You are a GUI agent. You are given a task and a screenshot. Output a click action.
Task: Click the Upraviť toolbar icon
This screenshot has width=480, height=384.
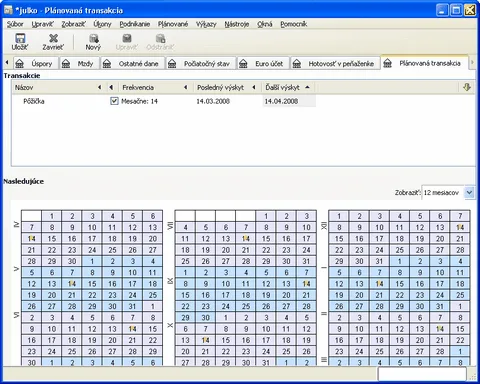pos(127,38)
